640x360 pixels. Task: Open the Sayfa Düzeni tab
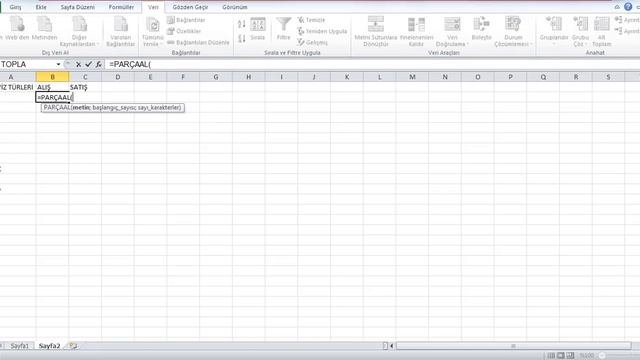pyautogui.click(x=78, y=7)
